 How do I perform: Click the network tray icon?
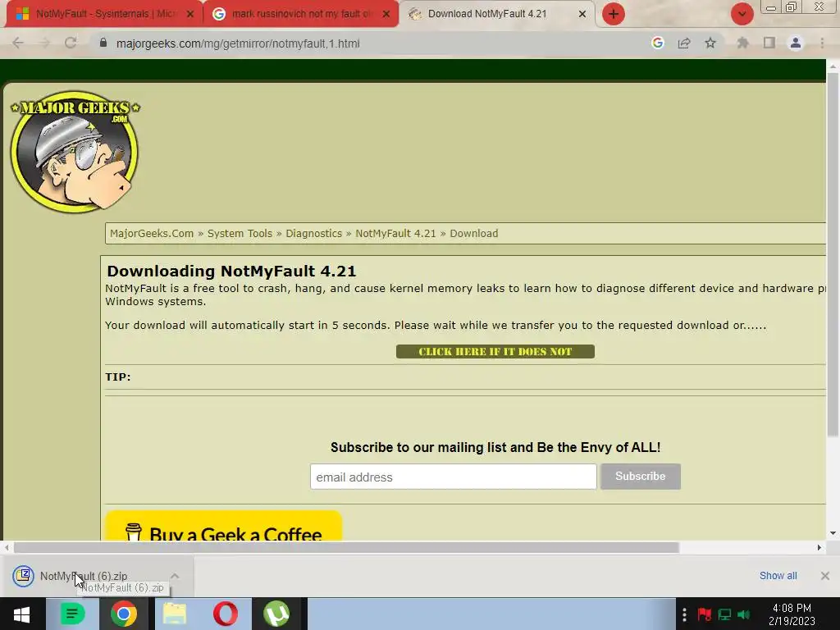tap(724, 614)
